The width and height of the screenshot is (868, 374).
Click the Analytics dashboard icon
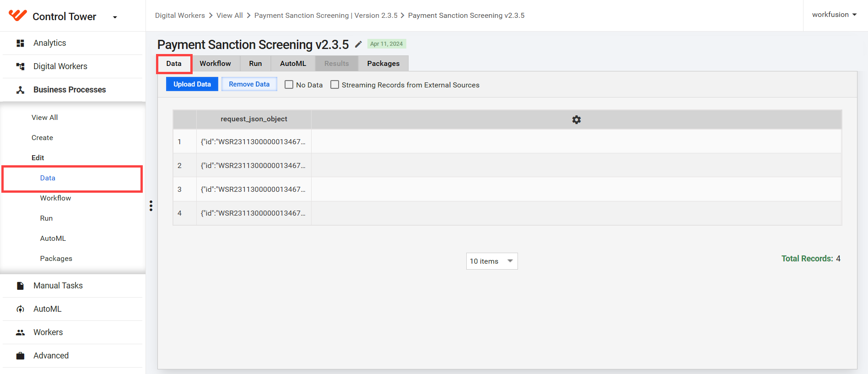click(x=20, y=43)
